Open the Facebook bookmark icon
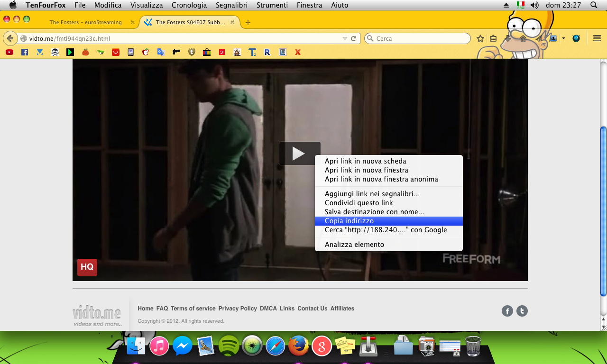Viewport: 607px width, 364px height. tap(25, 52)
